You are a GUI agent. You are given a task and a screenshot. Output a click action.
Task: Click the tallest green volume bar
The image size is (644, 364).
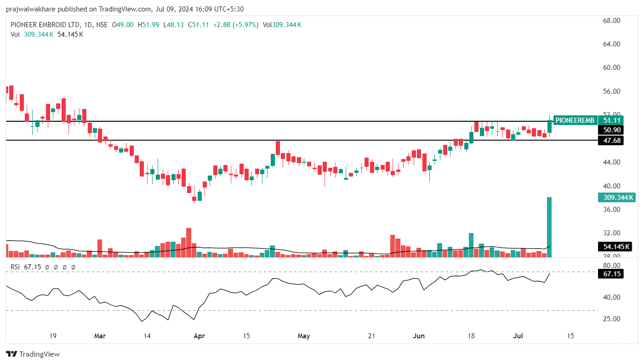tap(549, 227)
